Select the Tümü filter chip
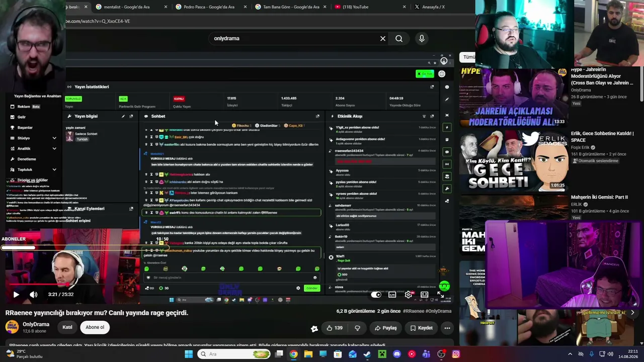The width and height of the screenshot is (644, 362). click(x=468, y=57)
